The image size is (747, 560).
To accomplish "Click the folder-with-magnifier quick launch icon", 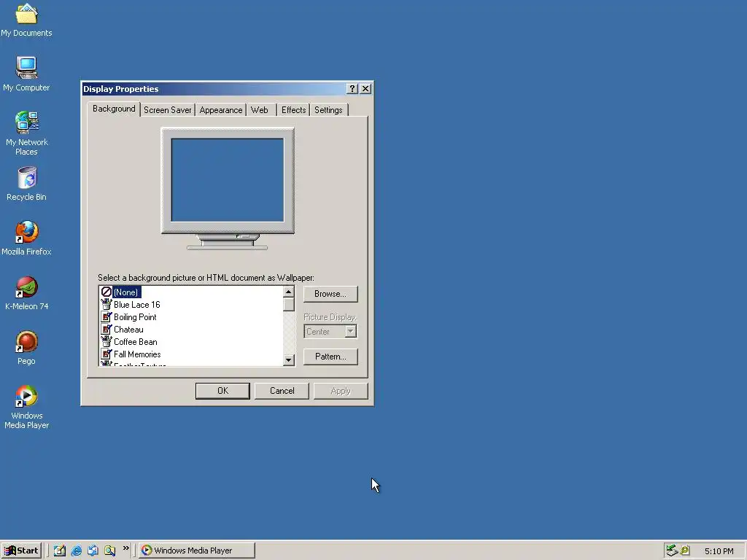I will 109,551.
